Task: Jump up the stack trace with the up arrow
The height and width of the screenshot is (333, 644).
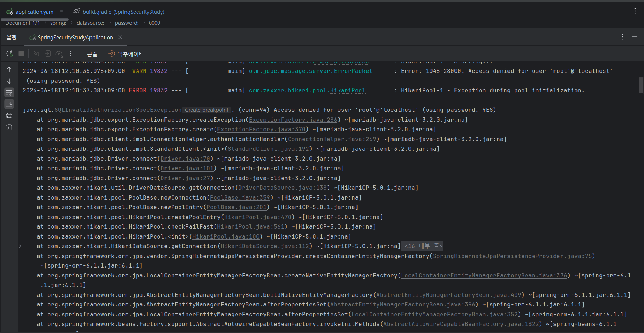Action: tap(9, 69)
